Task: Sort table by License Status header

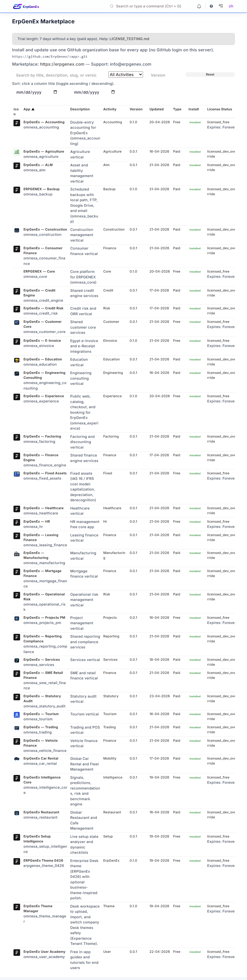Action: coord(219,110)
